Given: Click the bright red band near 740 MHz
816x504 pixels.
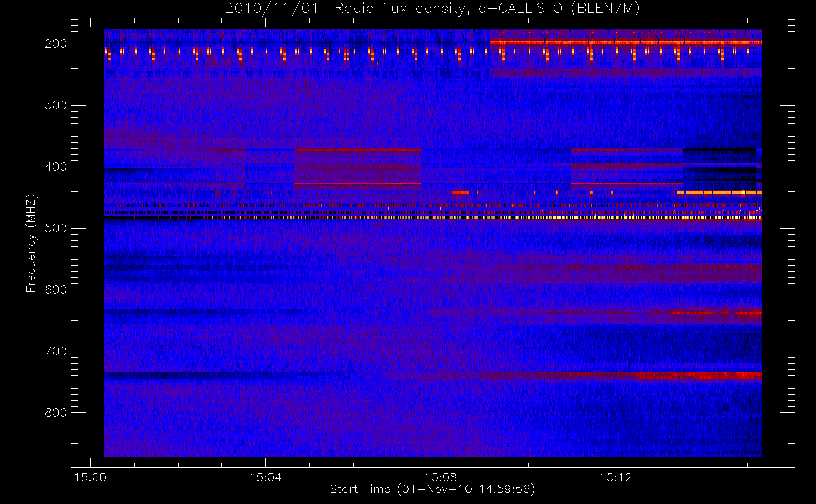Looking at the screenshot, I should [x=698, y=375].
